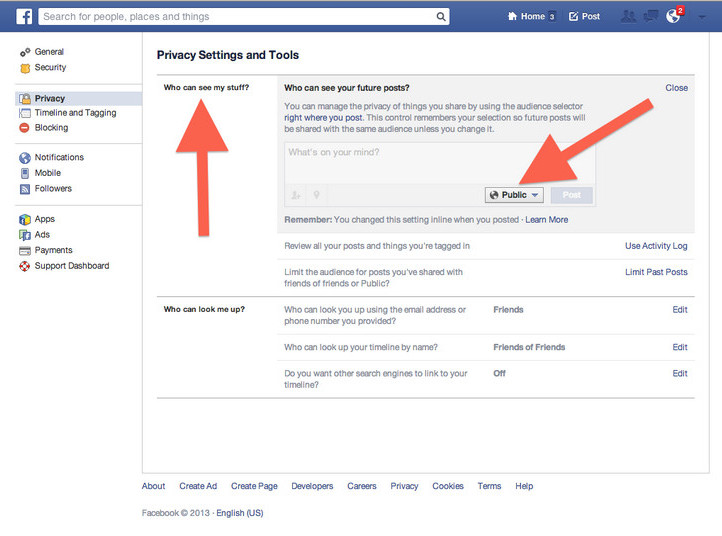Click the Developers footer link
Screen dimensions: 722x536
coord(312,486)
